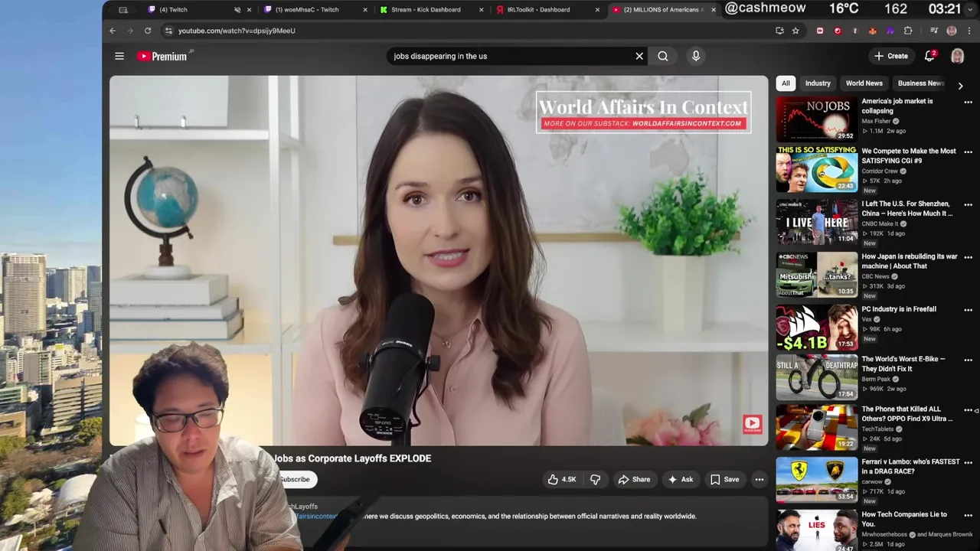Screen dimensions: 980x551
Task: Open the YouTube account avatar menu
Action: (x=957, y=56)
